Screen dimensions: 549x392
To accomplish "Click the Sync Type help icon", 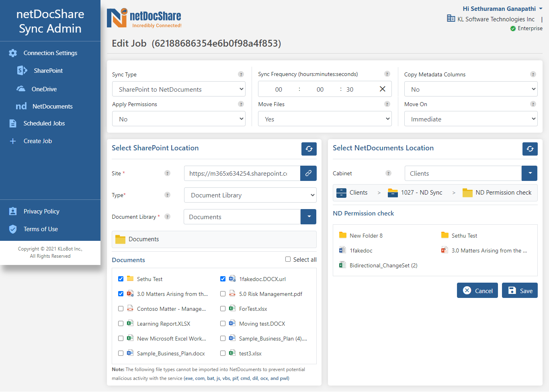I will point(241,74).
